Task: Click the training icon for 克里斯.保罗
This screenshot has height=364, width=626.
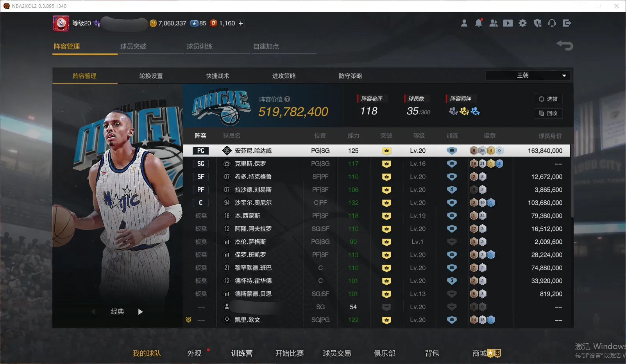Action: (452, 164)
